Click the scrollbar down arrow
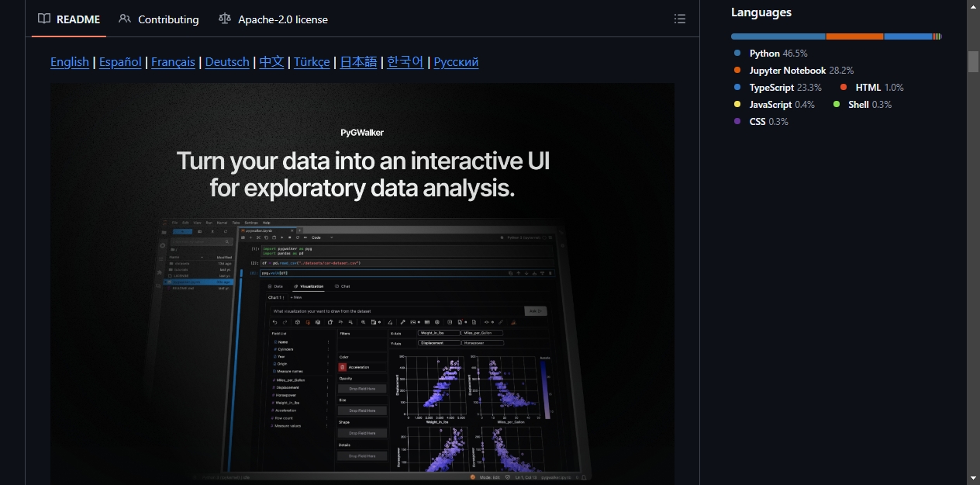 [974, 478]
